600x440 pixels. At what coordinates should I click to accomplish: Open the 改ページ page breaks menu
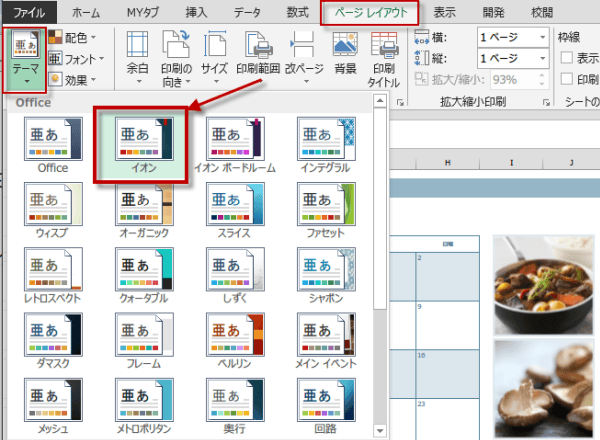point(304,58)
